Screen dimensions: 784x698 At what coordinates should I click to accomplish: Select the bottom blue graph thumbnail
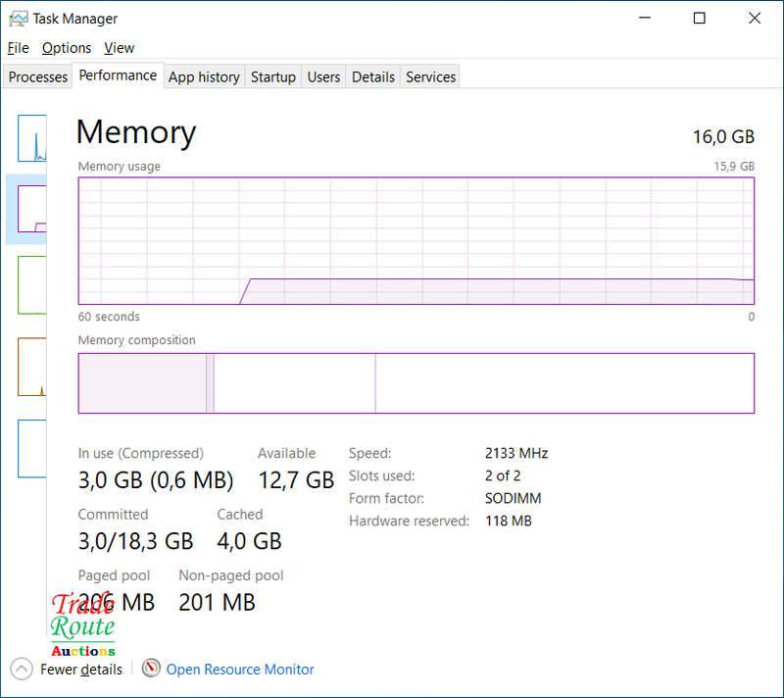coord(32,448)
